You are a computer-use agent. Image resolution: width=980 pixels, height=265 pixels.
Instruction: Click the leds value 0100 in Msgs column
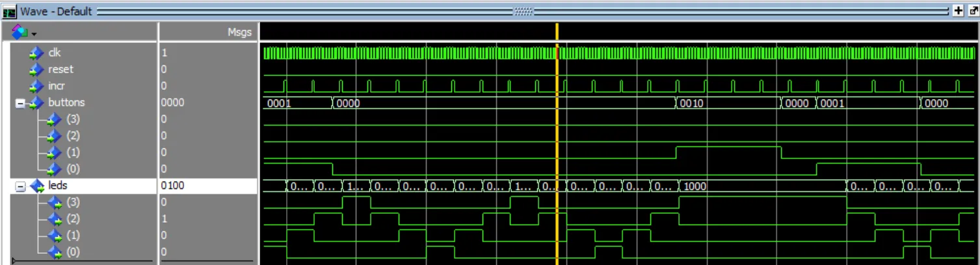click(x=173, y=186)
